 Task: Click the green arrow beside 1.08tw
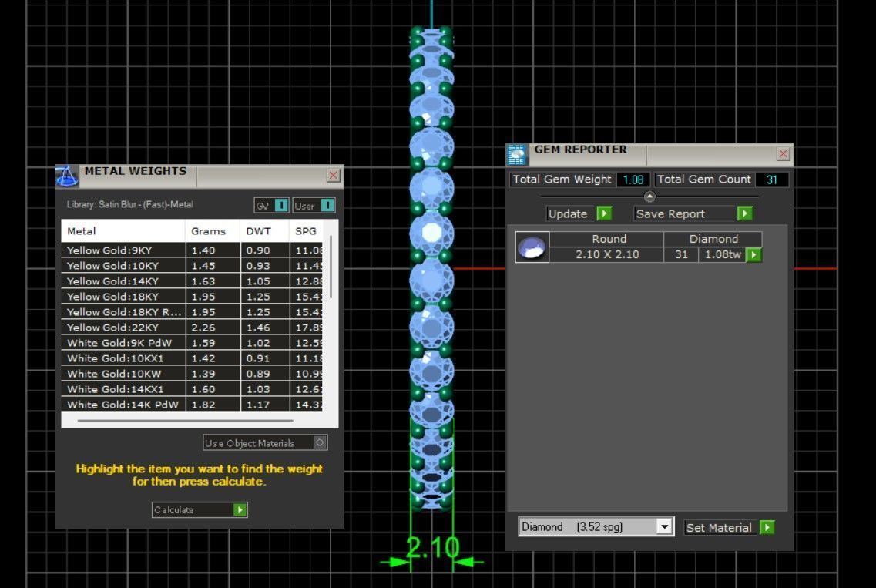point(753,255)
